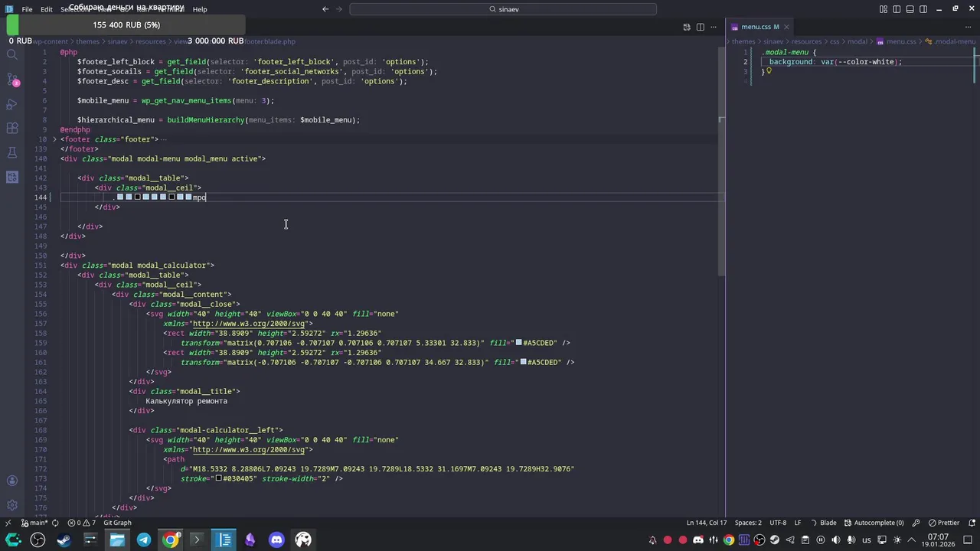Click errors and warnings counter in status bar

coord(83,523)
